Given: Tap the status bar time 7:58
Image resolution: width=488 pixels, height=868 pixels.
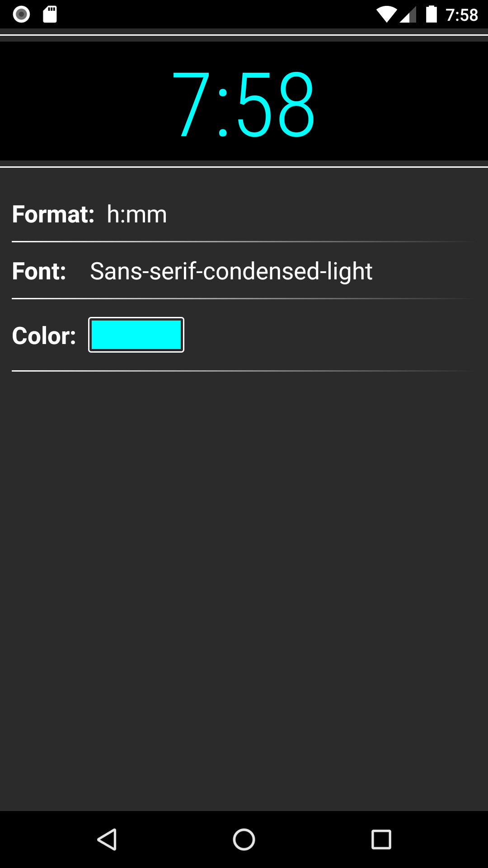Looking at the screenshot, I should pos(461,15).
